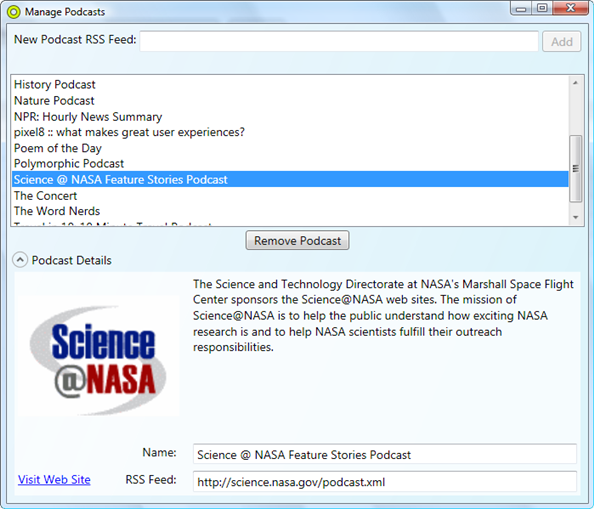Collapse the Podcast Details expander
This screenshot has height=509, width=594.
click(x=20, y=260)
